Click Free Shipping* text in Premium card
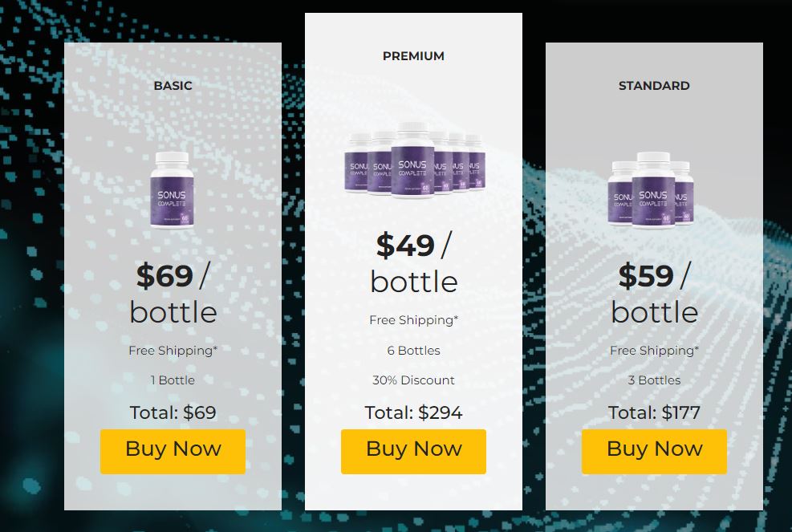Viewport: 792px width, 532px height. pos(414,320)
